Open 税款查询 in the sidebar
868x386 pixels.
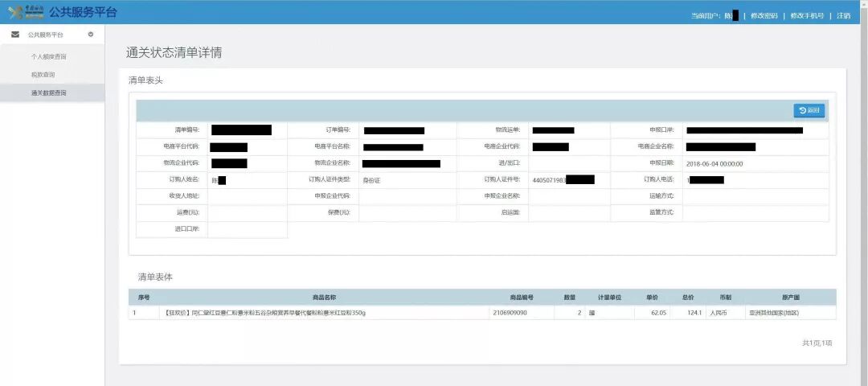[43, 75]
